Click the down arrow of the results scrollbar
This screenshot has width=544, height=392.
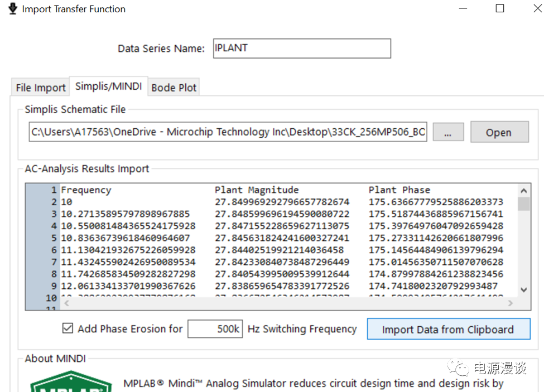point(524,289)
